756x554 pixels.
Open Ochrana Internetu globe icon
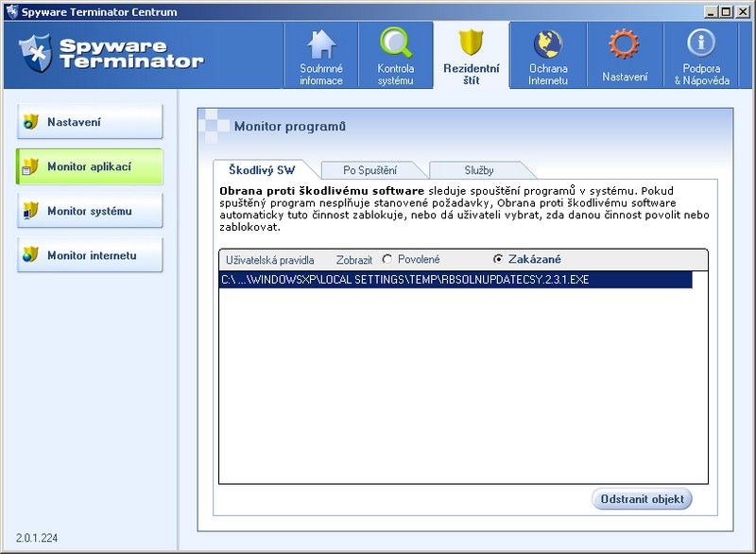(x=548, y=44)
